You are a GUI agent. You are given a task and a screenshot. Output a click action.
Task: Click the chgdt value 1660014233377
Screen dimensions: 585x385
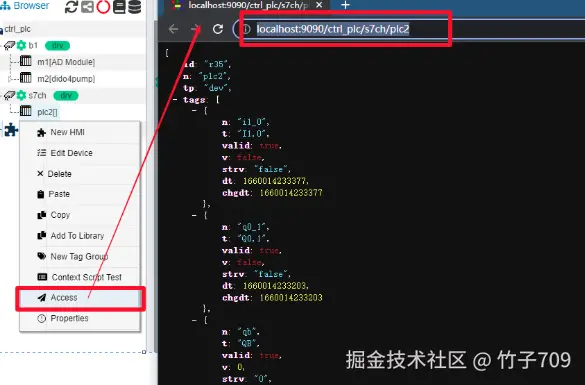(x=291, y=193)
